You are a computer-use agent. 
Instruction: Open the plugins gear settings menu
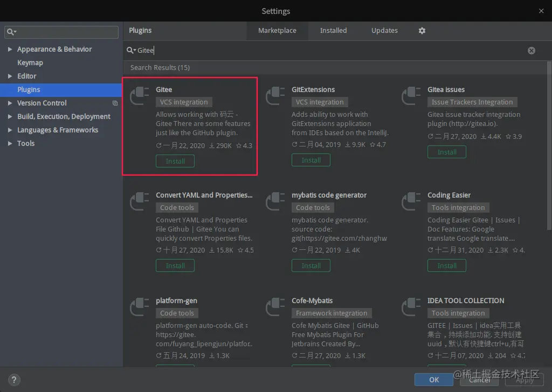click(x=422, y=31)
